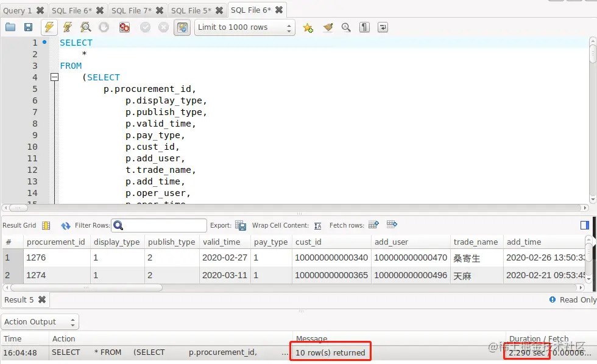This screenshot has height=364, width=597.
Task: Beautify the query with the broom icon
Action: point(328,27)
